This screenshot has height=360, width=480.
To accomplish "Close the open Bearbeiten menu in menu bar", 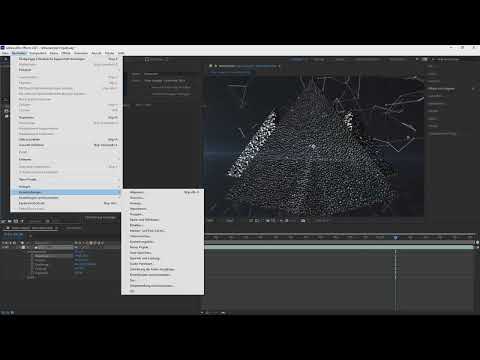I will tap(19, 53).
